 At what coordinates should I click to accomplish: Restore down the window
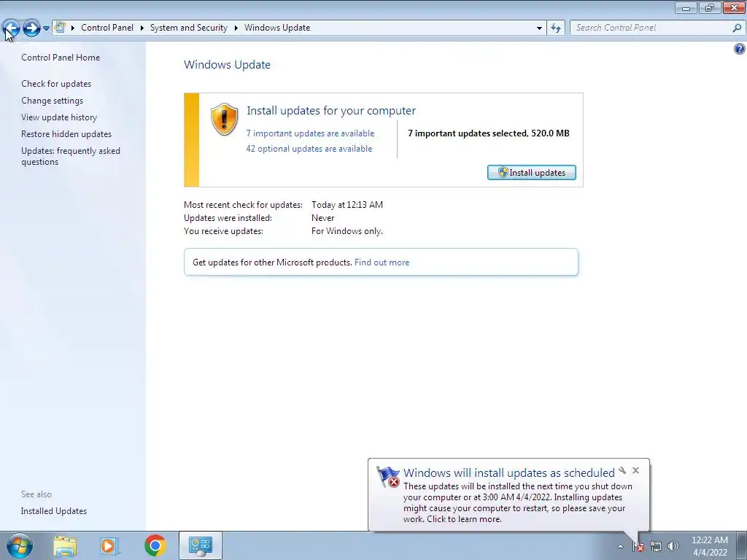[710, 7]
